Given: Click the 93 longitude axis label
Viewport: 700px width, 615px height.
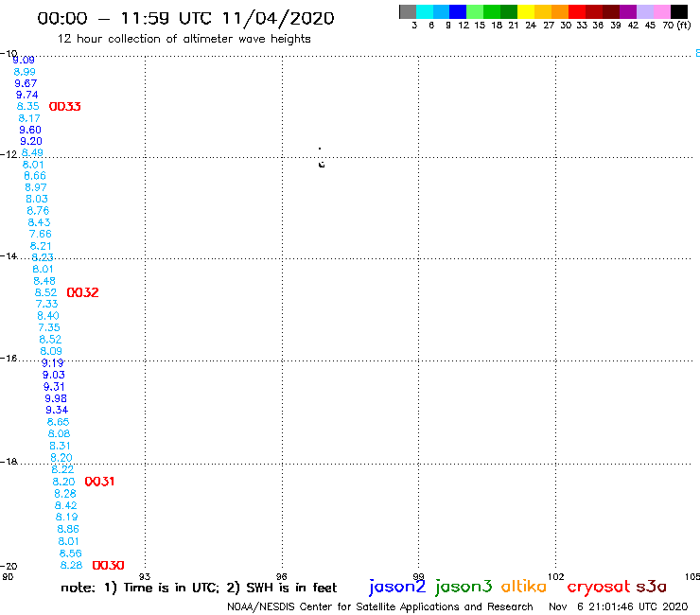Looking at the screenshot, I should pyautogui.click(x=145, y=576).
